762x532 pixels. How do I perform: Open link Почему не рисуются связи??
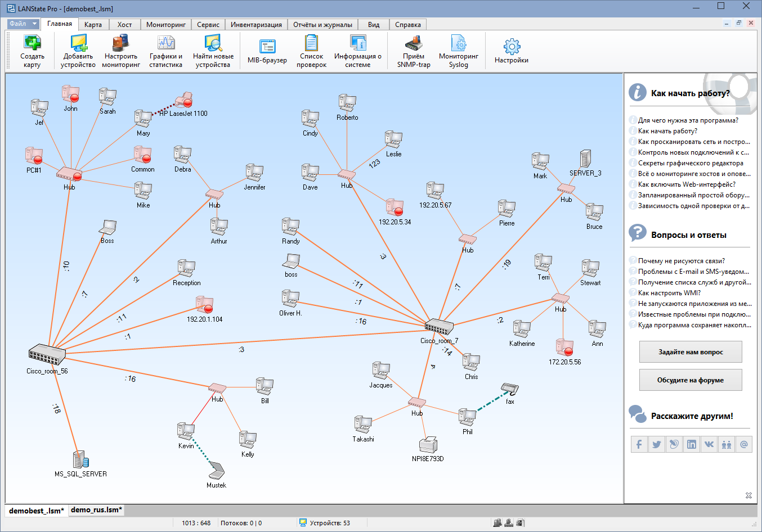pos(681,260)
